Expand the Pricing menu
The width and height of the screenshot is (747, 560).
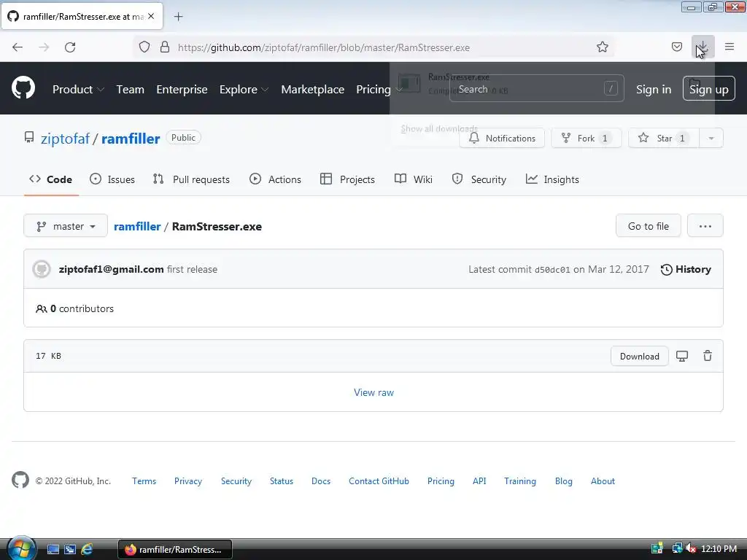379,89
